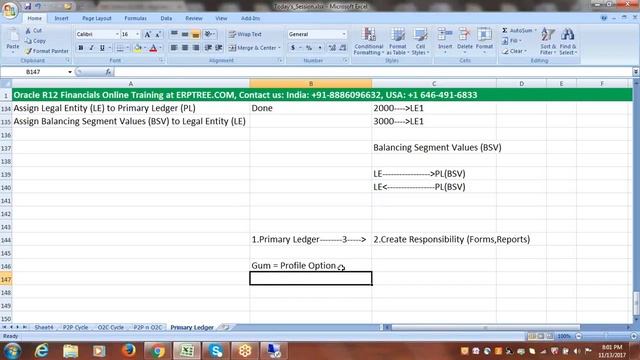Open the Fill dropdown

coord(512,41)
